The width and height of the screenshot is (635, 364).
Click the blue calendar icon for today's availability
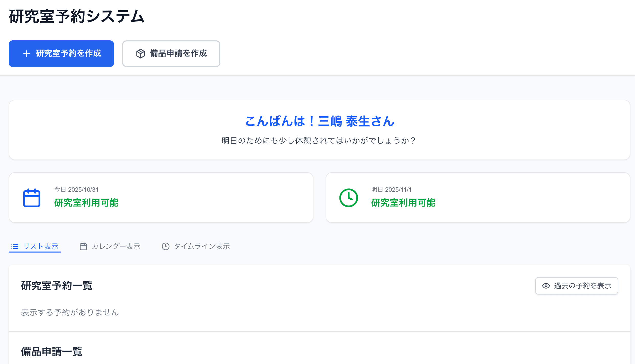pyautogui.click(x=32, y=197)
